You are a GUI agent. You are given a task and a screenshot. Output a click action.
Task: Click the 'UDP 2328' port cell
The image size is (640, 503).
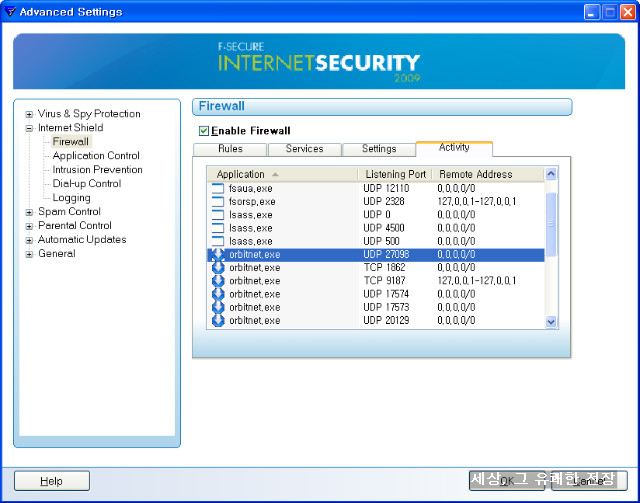(x=384, y=202)
